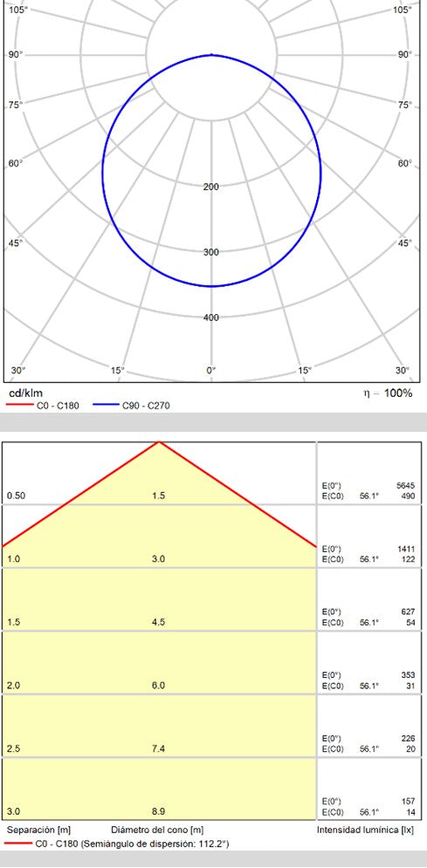
Task: Click the blue C90 - C270 legend line
Action: (x=106, y=406)
